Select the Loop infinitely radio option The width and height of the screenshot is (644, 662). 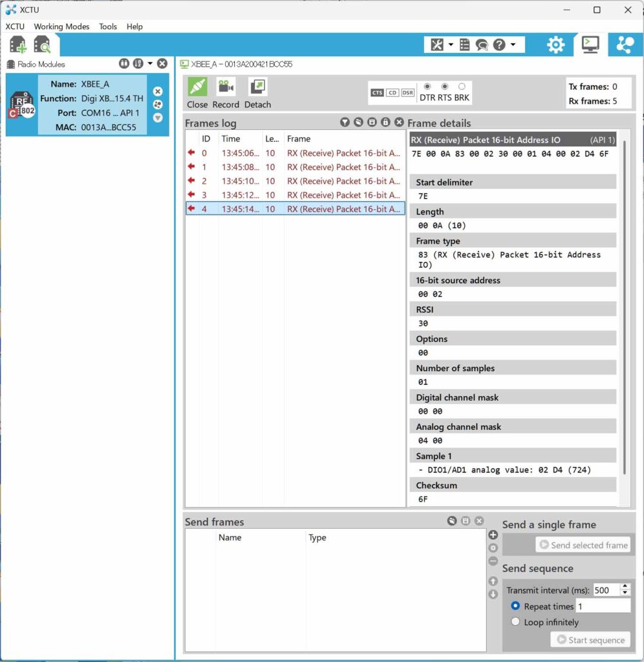coord(515,621)
